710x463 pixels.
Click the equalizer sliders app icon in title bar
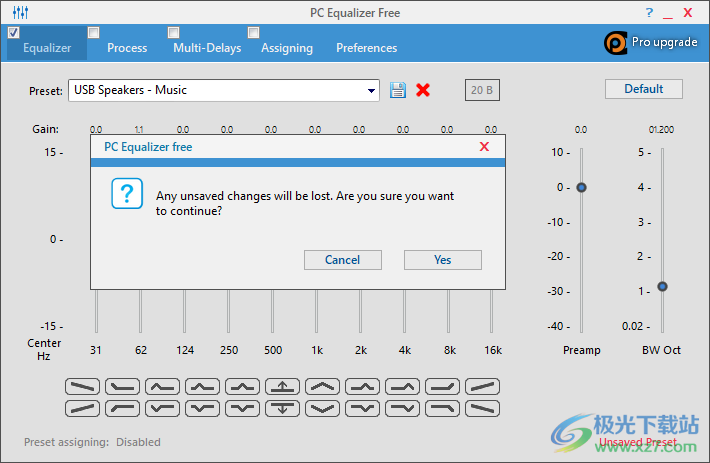20,12
